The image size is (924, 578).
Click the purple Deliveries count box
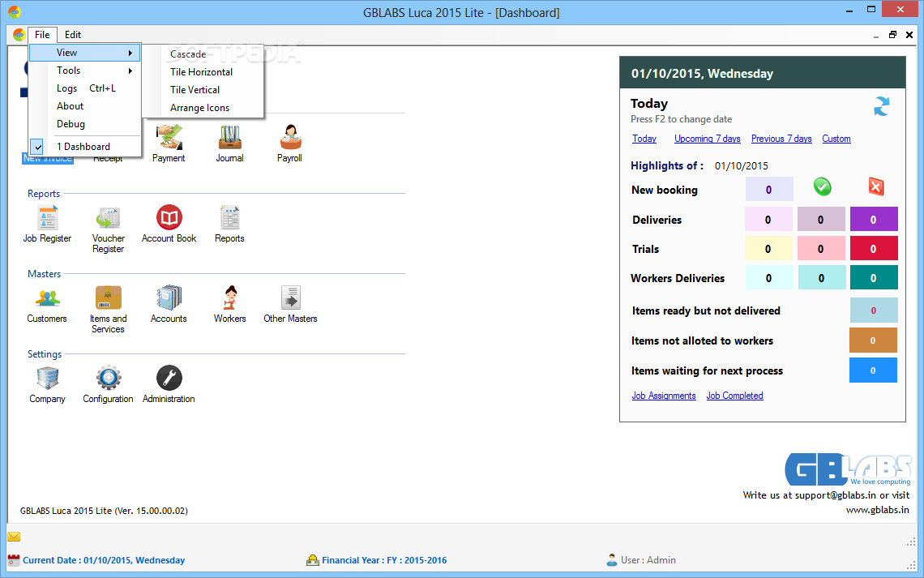click(874, 219)
